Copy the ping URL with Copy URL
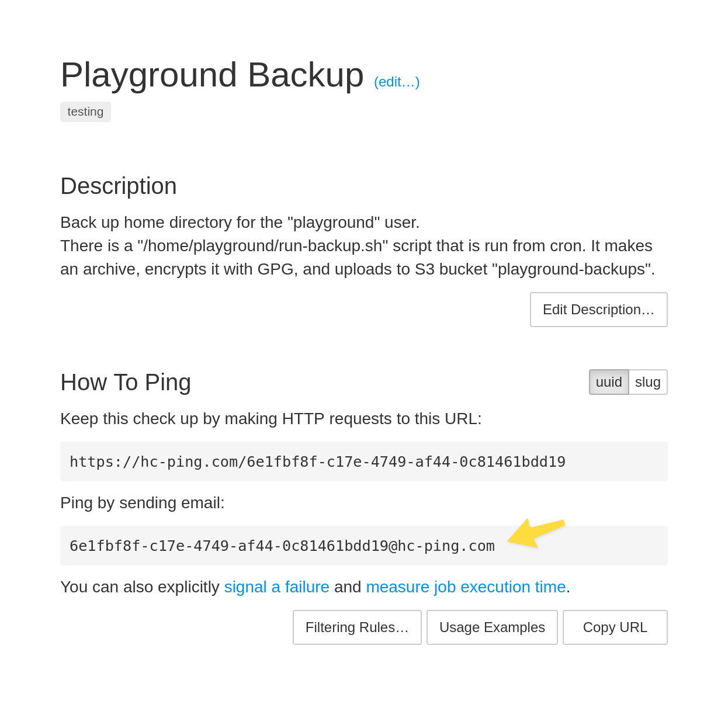 point(615,627)
